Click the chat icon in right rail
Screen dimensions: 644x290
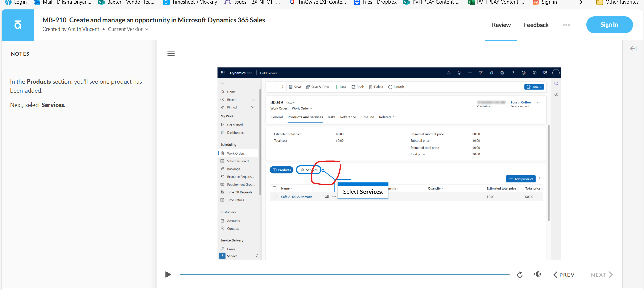[x=556, y=83]
